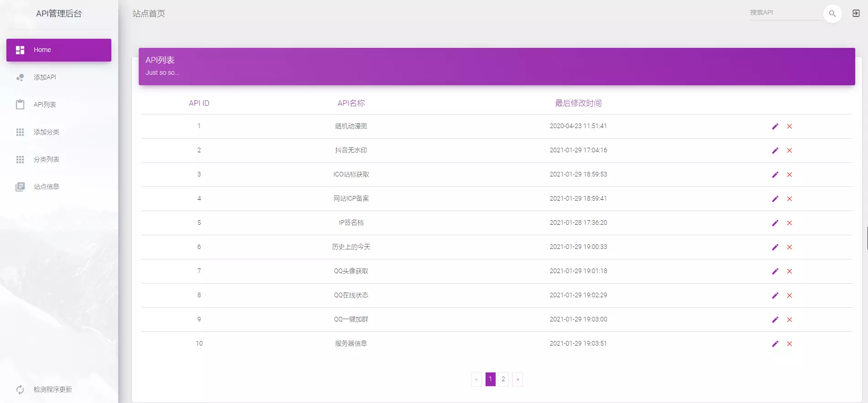Click the timestamp 2021-01-29 19:03:51

(x=578, y=344)
